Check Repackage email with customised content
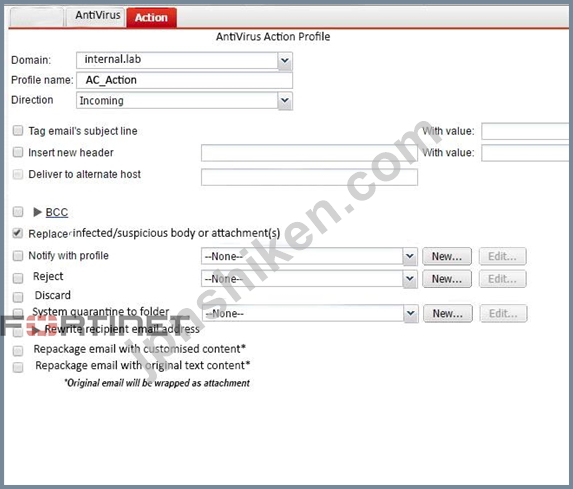The height and width of the screenshot is (489, 573). pos(18,351)
